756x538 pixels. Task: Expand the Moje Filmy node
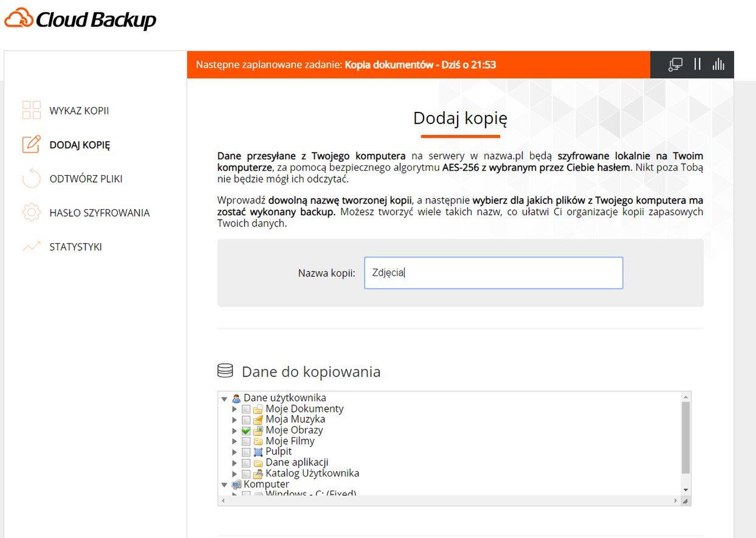point(235,441)
